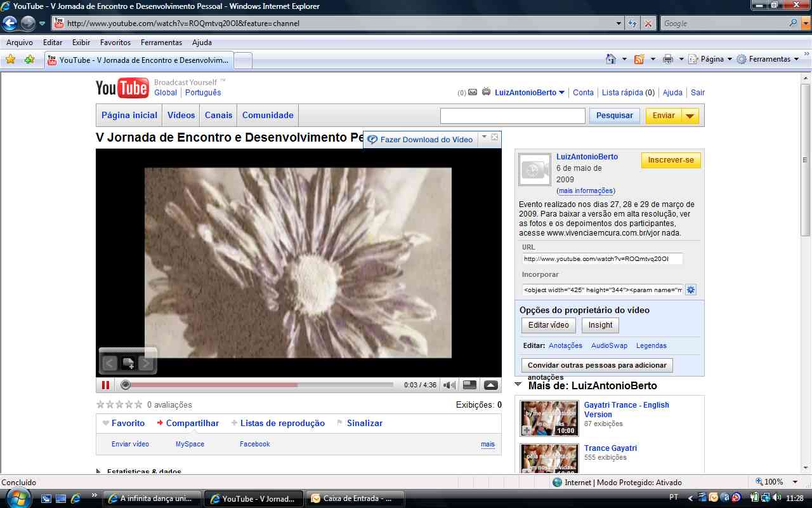
Task: Open the Vídeos navigation tab
Action: pos(181,115)
